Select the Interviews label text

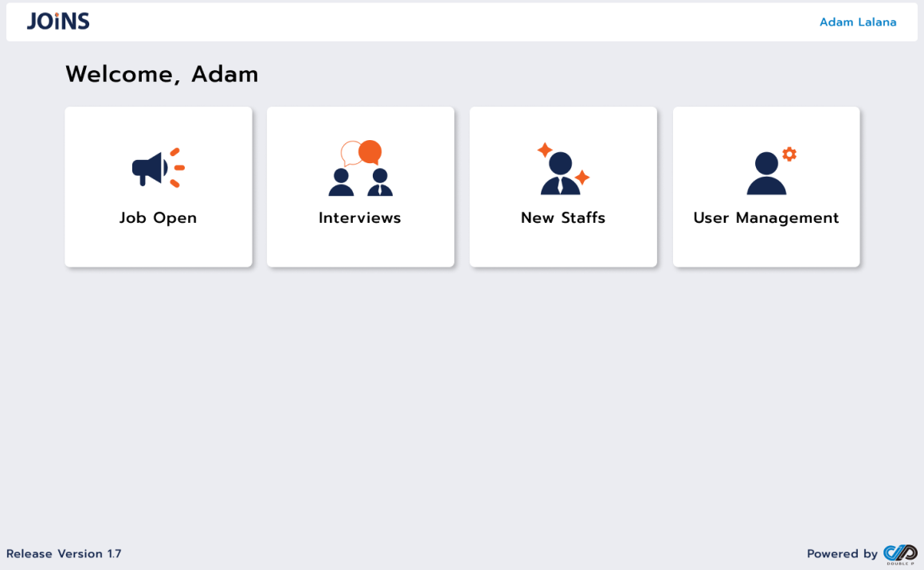pos(360,218)
